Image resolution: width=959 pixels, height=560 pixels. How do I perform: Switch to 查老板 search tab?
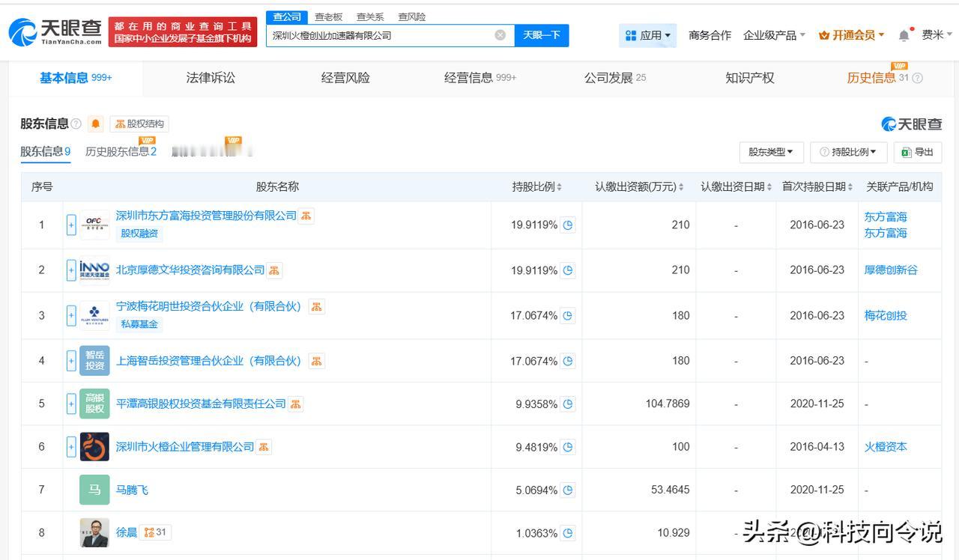coord(328,16)
